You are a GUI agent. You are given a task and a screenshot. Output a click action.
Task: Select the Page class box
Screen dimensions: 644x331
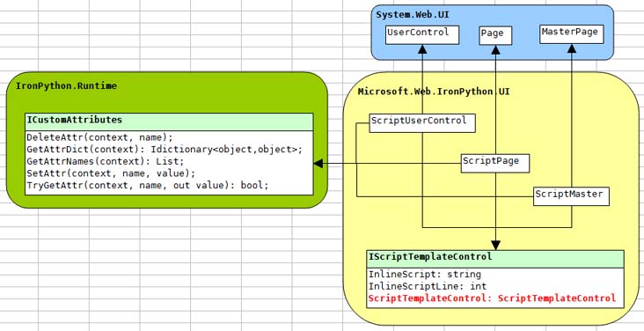tap(495, 36)
